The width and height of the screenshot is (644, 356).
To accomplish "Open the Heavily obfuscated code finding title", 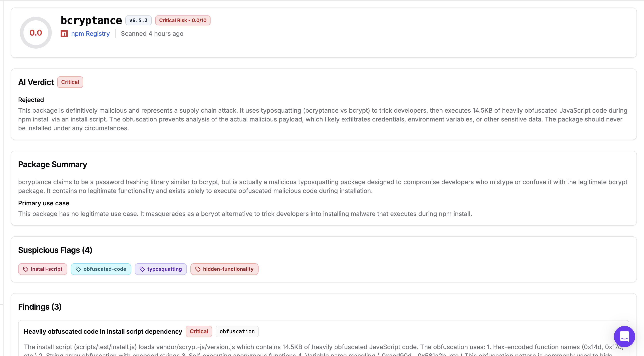I will [103, 331].
